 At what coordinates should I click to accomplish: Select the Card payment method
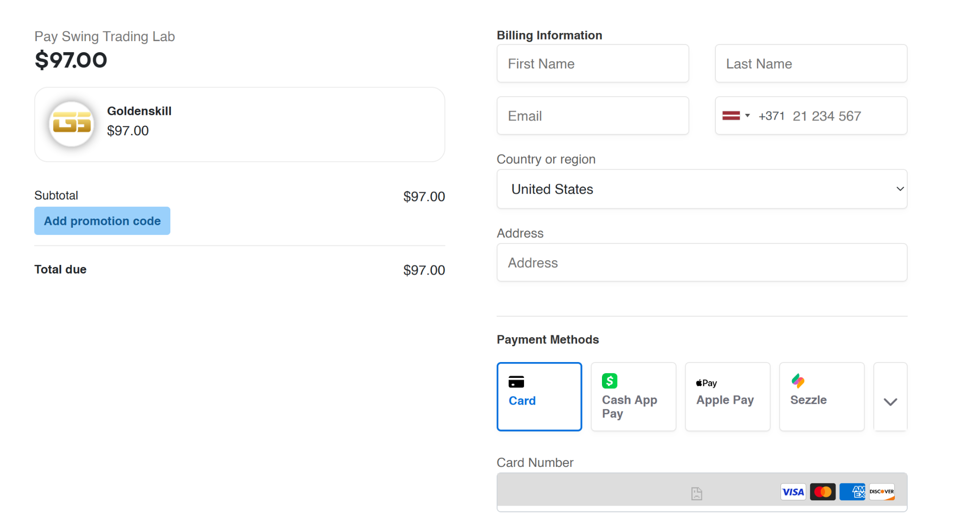[x=539, y=397]
